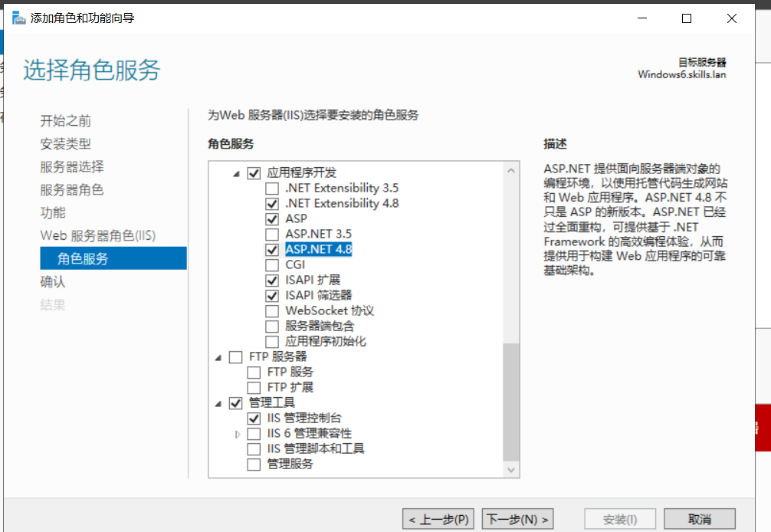Select the 功能 wizard step
771x532 pixels.
pyautogui.click(x=53, y=212)
